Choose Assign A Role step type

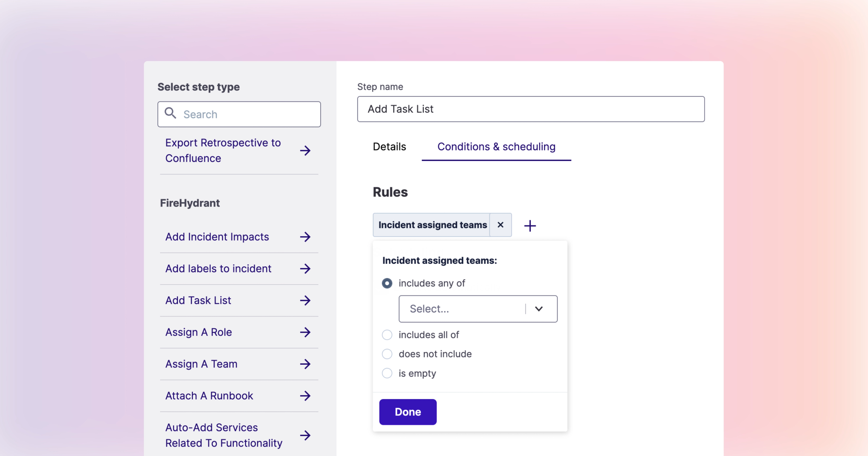coord(239,332)
